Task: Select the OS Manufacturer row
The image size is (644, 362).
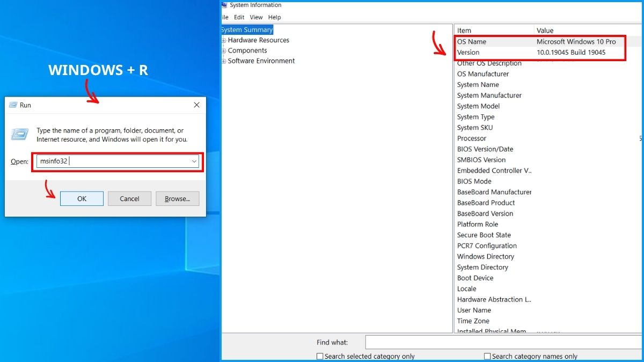Action: click(548, 74)
